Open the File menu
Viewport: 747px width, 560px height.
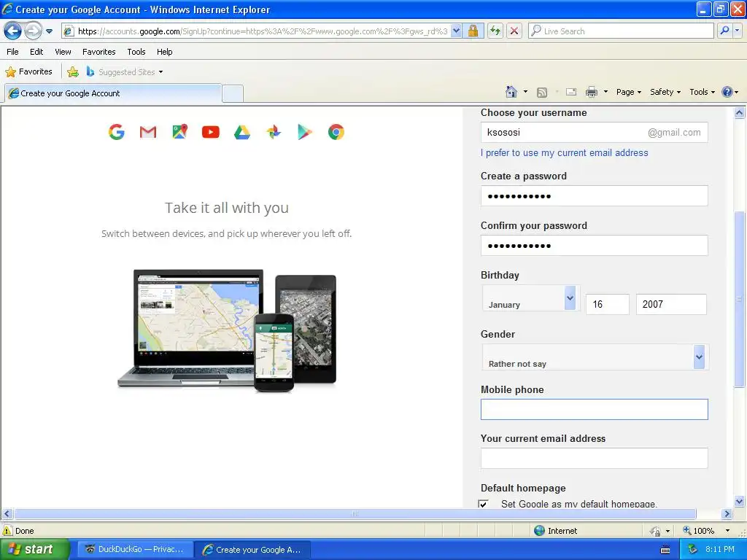coord(13,52)
